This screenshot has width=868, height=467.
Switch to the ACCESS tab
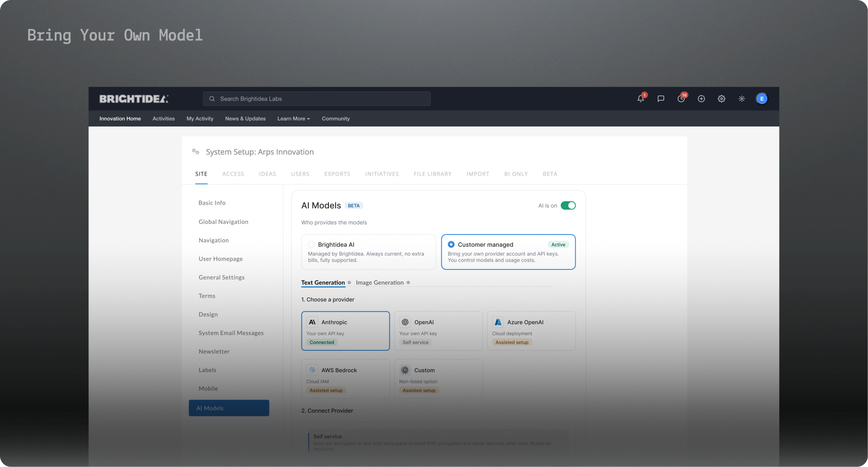click(x=233, y=174)
